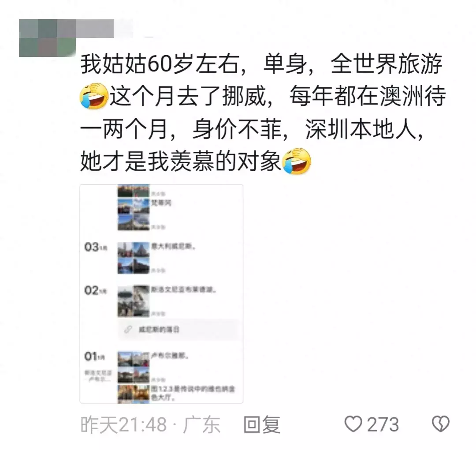Reply to this comment via 回复

click(x=262, y=424)
